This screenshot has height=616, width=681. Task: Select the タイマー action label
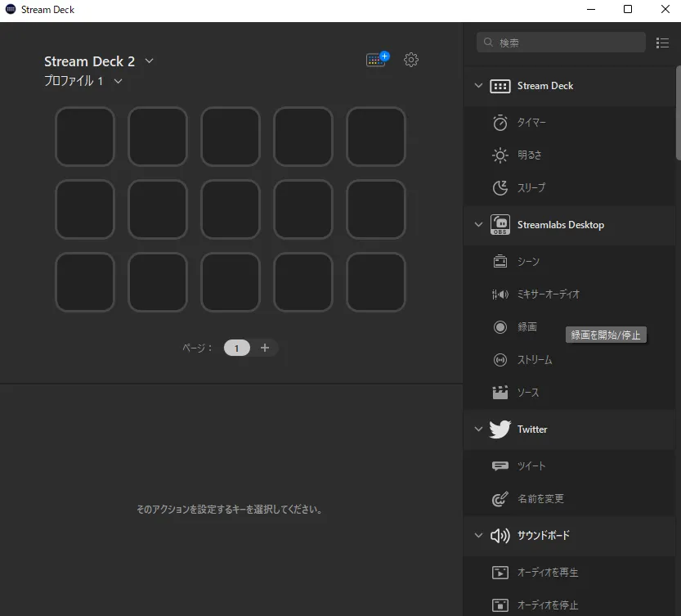point(531,123)
